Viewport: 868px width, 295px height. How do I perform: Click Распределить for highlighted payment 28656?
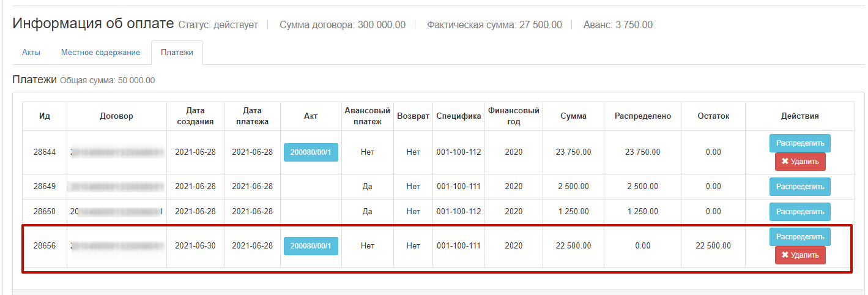(799, 237)
